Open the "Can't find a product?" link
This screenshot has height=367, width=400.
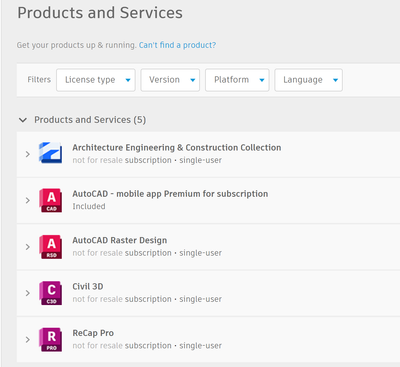coord(177,45)
